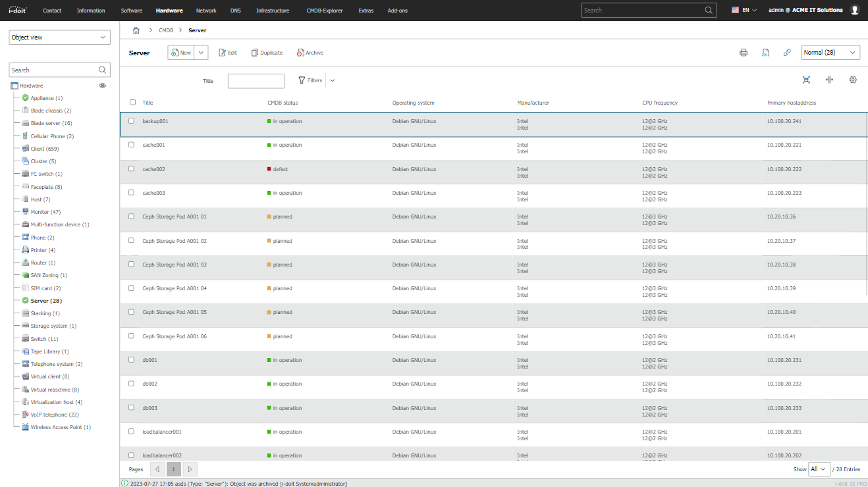Click the fit-to-screen icon above the table
Screen dimensions: 868x487
(806, 80)
